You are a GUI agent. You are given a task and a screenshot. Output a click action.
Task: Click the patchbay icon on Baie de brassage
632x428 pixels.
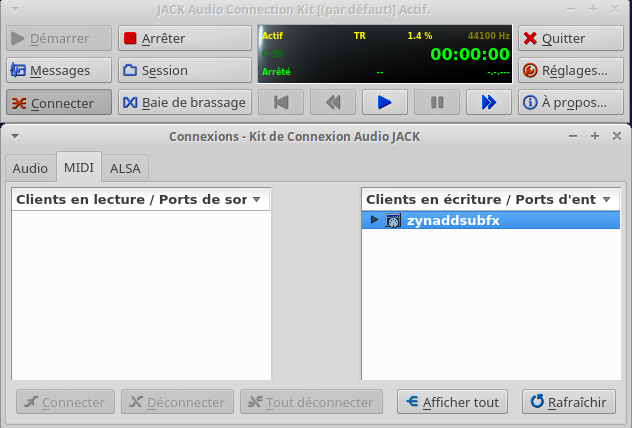coord(130,102)
